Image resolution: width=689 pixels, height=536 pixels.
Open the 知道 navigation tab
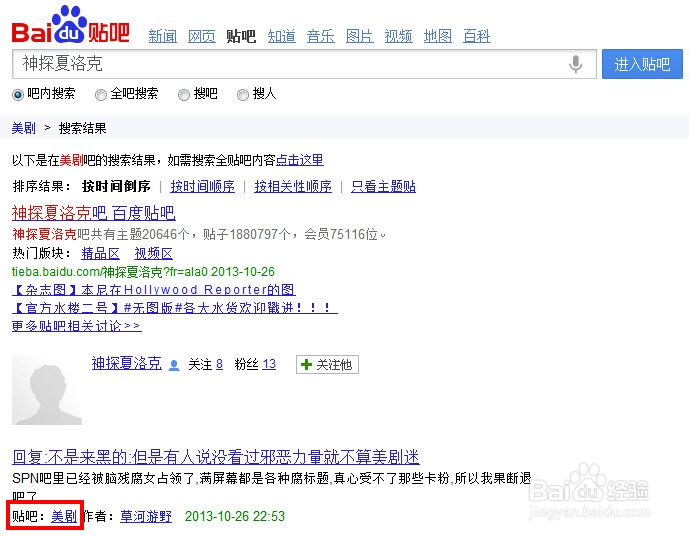(x=282, y=36)
